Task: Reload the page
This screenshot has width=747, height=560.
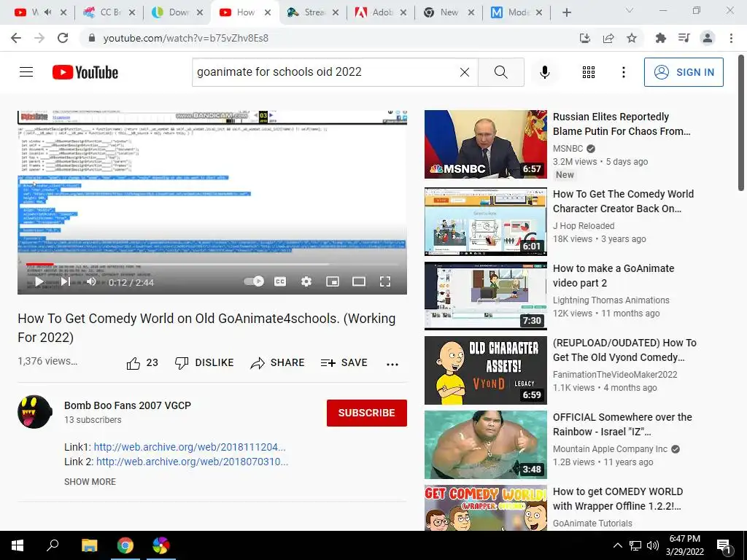Action: coord(63,38)
